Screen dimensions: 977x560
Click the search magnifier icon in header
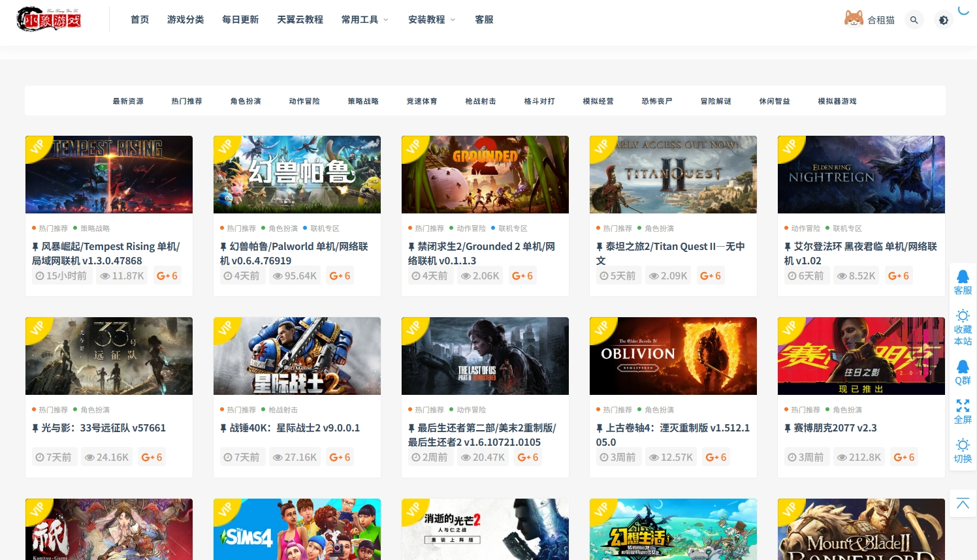pyautogui.click(x=914, y=20)
